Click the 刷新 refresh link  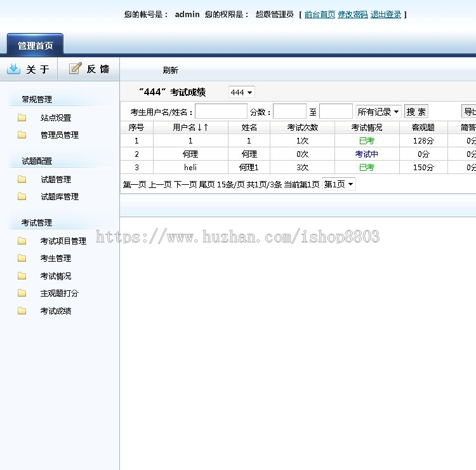pos(170,70)
